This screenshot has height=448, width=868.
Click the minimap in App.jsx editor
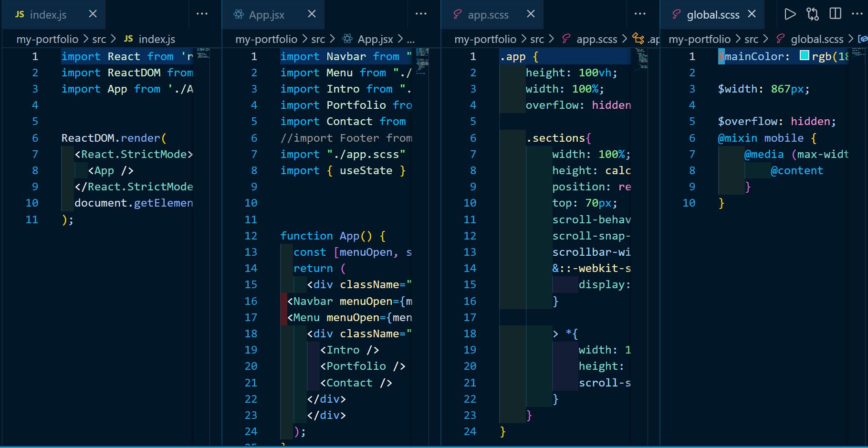[x=422, y=61]
